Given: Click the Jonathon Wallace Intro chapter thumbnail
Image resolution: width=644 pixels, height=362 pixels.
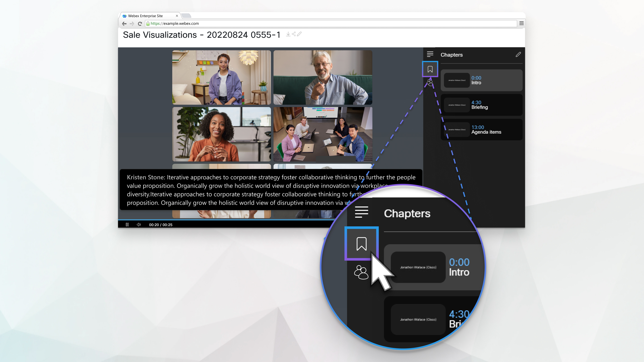Looking at the screenshot, I should pos(457,80).
